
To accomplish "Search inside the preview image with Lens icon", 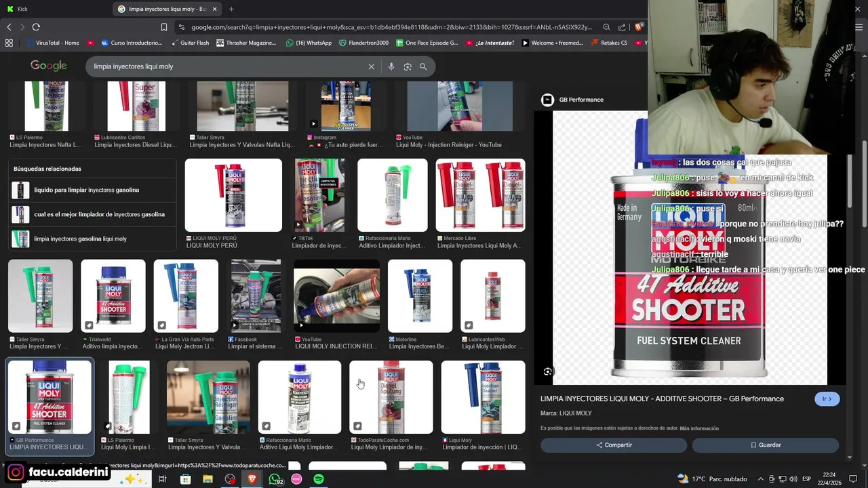I will pos(547,371).
